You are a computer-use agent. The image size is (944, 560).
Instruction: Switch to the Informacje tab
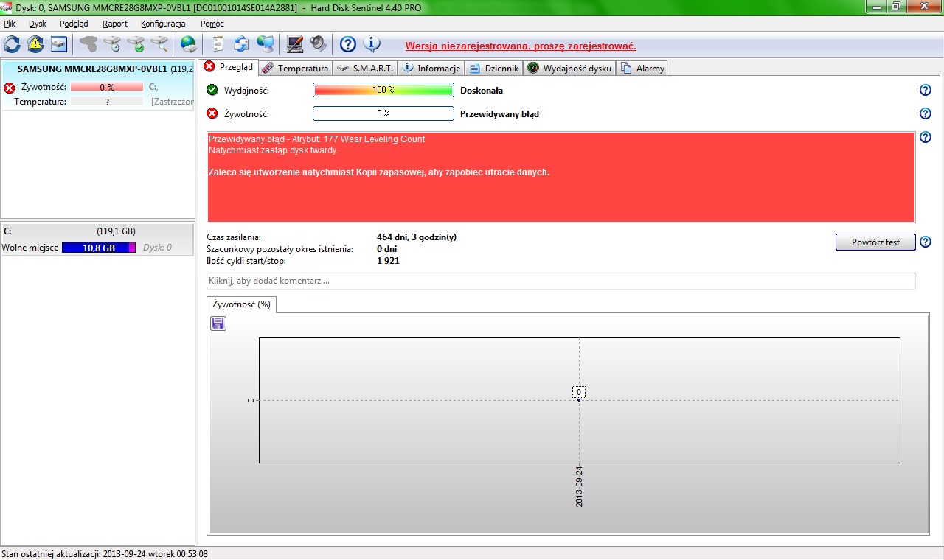(431, 68)
